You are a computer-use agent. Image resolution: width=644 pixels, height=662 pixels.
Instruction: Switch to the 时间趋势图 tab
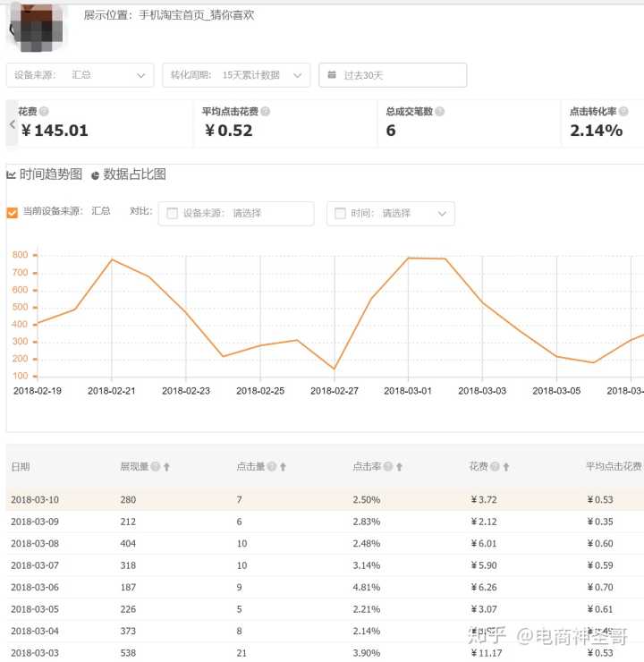[45, 174]
